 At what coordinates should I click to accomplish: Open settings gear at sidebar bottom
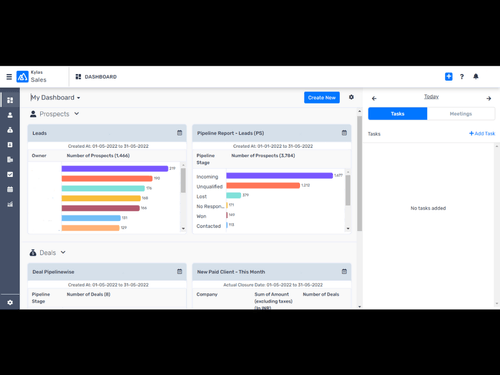click(x=10, y=302)
